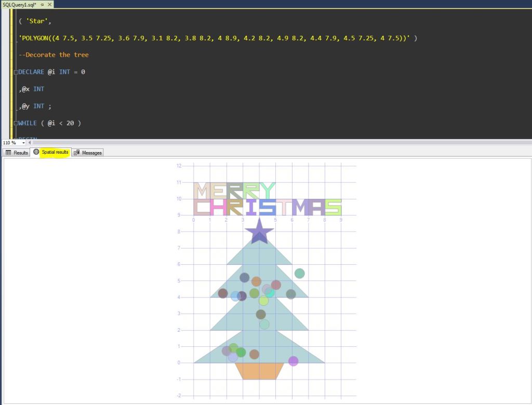The height and width of the screenshot is (405, 532).
Task: Click the --Decorate the tree comment line
Action: (x=54, y=55)
